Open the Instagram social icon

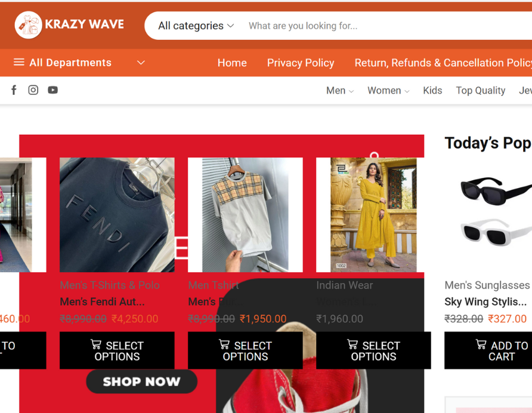coord(33,90)
